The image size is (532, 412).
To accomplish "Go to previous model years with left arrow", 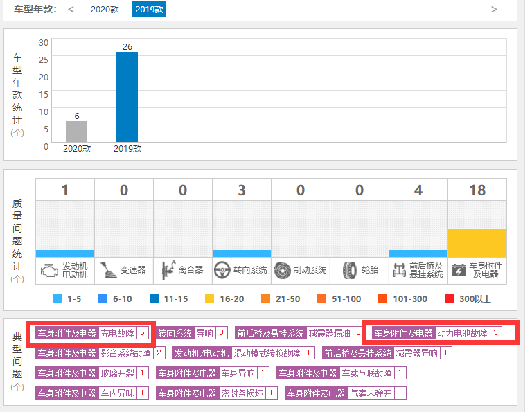I will (x=71, y=10).
